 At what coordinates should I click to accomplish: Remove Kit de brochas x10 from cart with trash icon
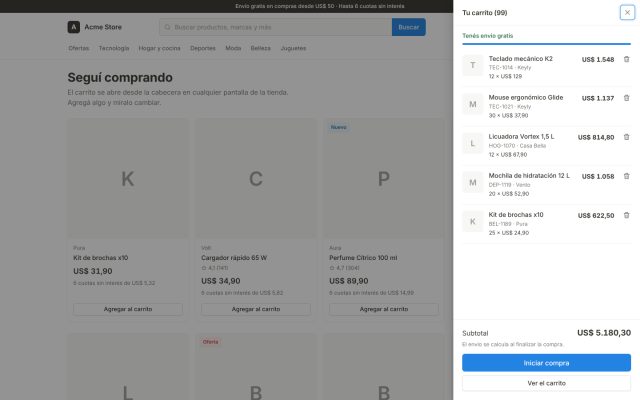click(x=626, y=215)
